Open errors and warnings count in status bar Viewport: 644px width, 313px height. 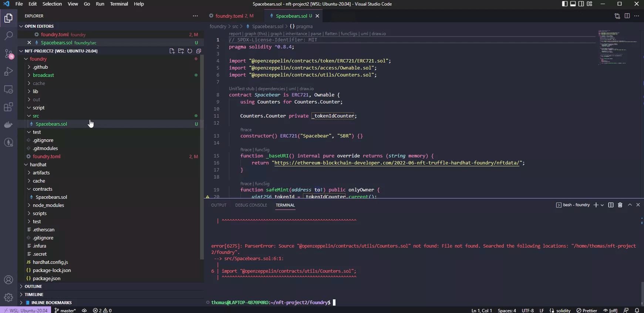click(102, 310)
